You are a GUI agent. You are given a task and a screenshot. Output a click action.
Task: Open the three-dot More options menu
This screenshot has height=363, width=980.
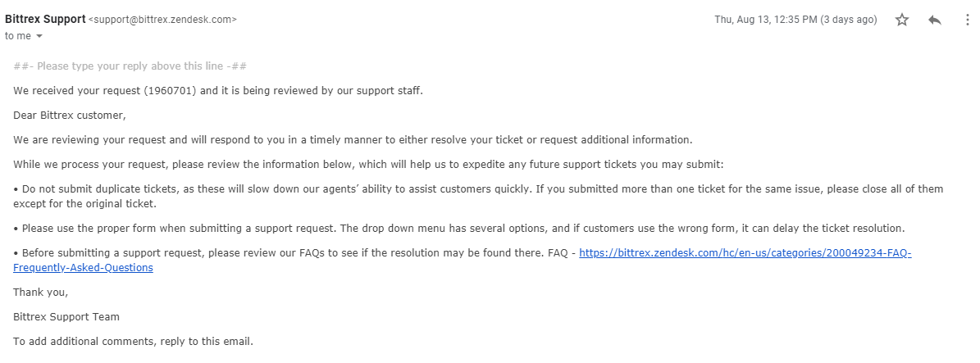(x=969, y=20)
